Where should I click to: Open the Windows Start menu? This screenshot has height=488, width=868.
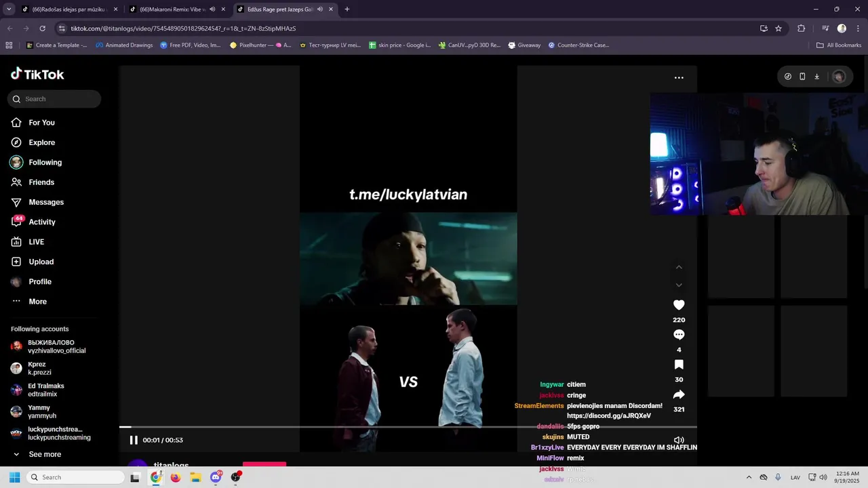click(x=14, y=477)
